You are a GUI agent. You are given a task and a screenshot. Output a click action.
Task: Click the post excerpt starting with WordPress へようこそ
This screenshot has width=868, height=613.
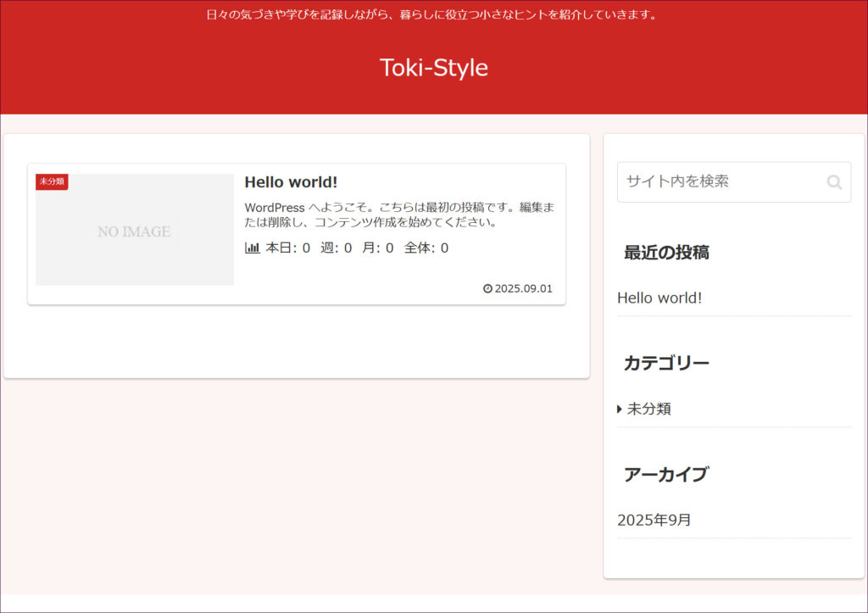click(x=398, y=215)
